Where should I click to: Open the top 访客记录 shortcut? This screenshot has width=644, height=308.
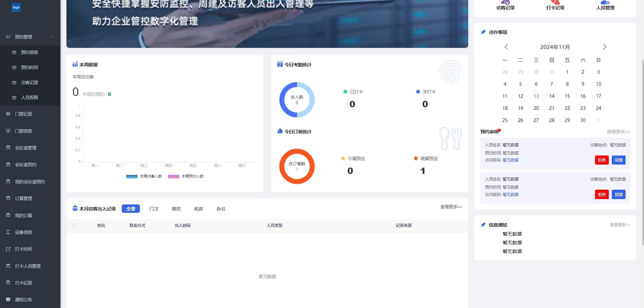point(505,5)
